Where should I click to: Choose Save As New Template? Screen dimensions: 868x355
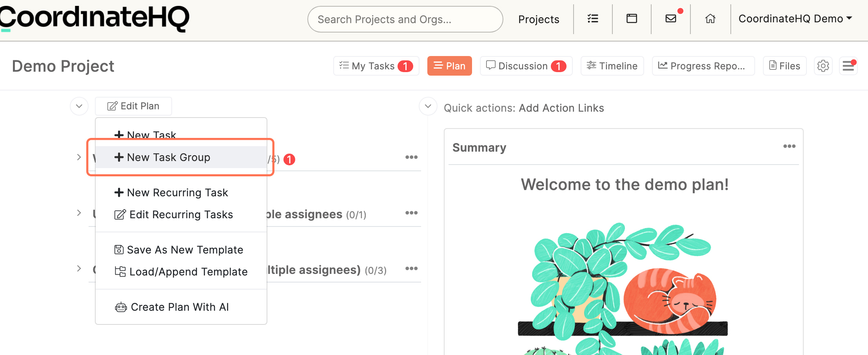[x=181, y=250]
